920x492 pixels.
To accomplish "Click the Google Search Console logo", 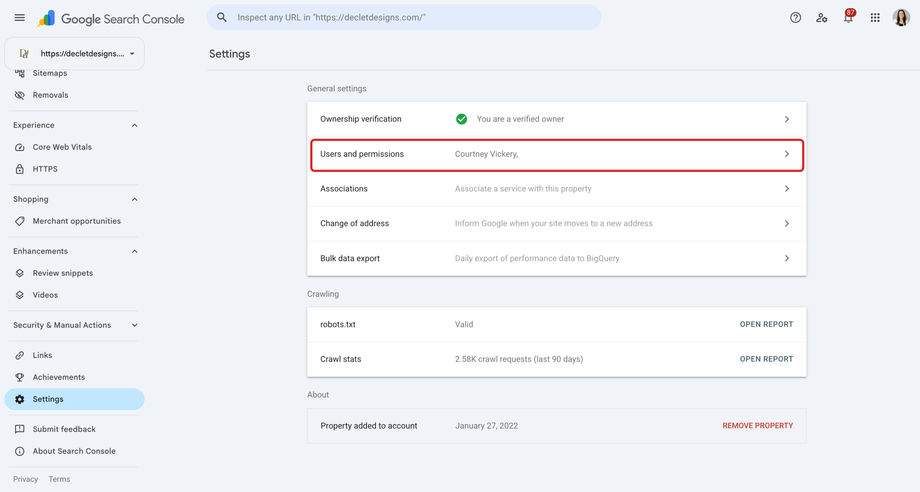I will 111,19.
